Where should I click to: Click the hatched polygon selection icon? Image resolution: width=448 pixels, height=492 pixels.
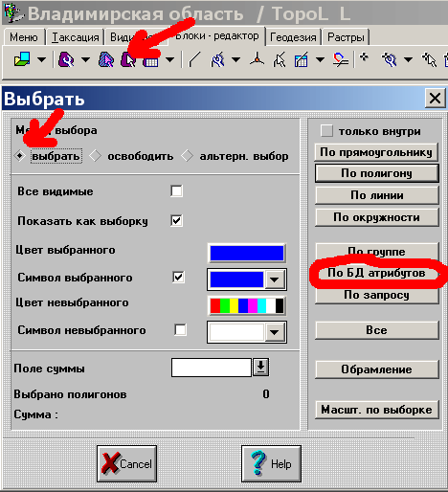click(106, 59)
